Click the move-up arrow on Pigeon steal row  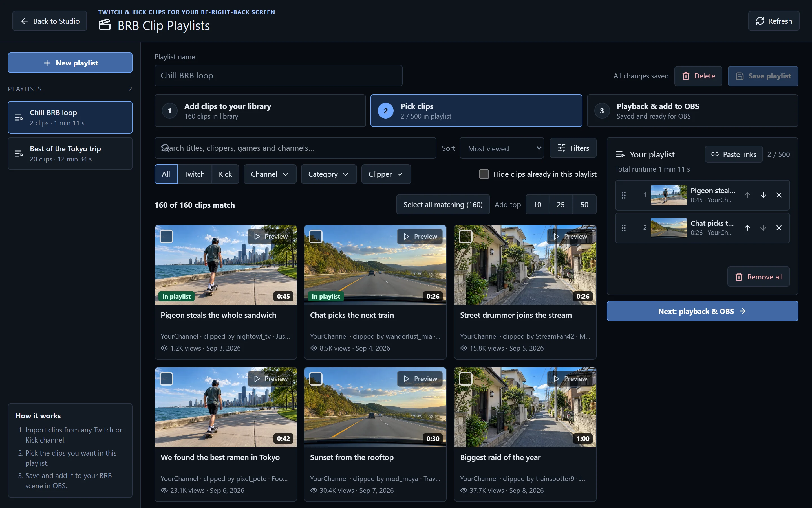(x=747, y=195)
